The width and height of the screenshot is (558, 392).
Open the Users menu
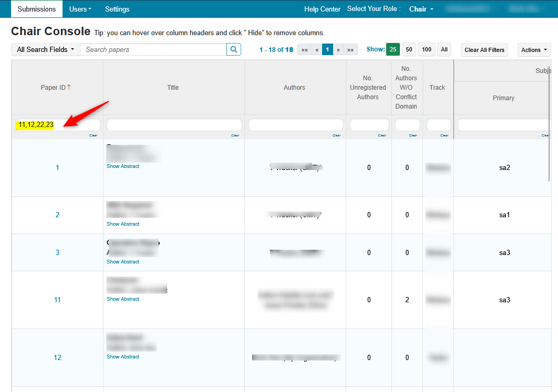[80, 9]
